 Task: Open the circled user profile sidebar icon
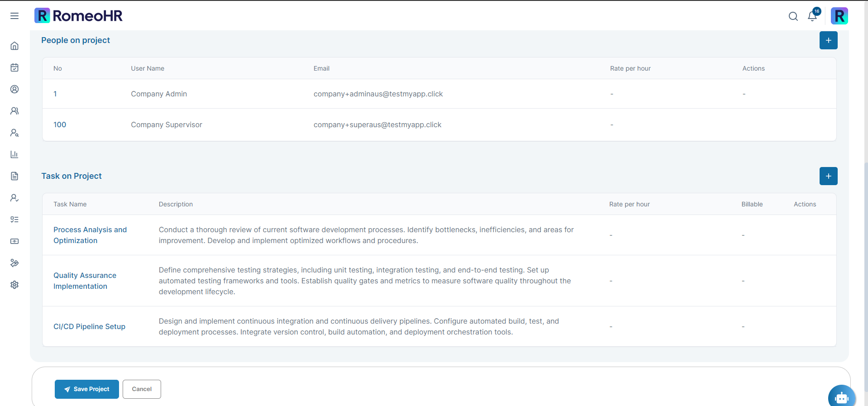(14, 89)
